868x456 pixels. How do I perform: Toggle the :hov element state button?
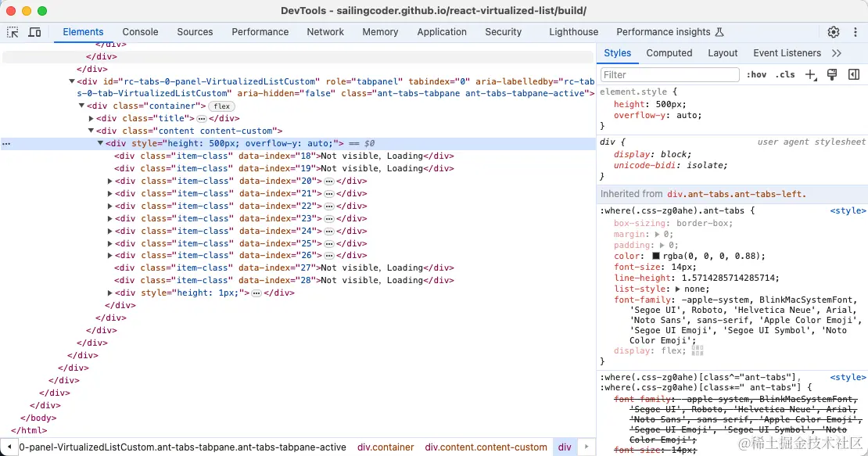[x=756, y=75]
